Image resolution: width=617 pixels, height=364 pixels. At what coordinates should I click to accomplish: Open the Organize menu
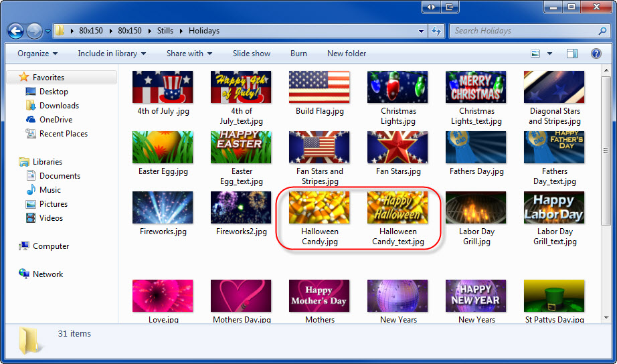tap(37, 54)
